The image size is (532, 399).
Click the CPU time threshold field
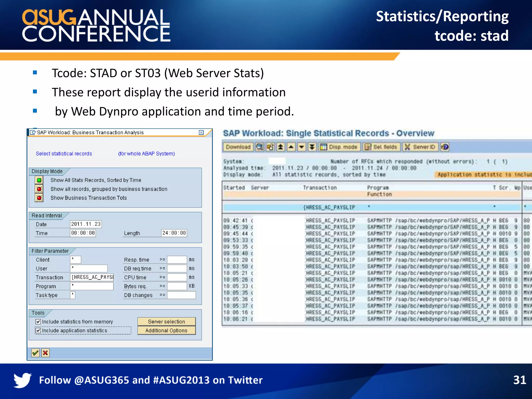pyautogui.click(x=177, y=277)
